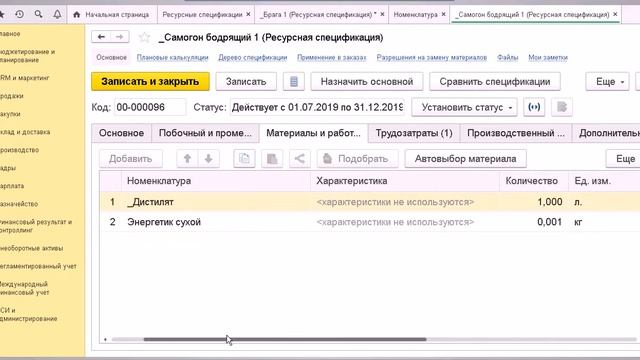Click the copy row icon
The height and width of the screenshot is (360, 640).
[x=244, y=159]
